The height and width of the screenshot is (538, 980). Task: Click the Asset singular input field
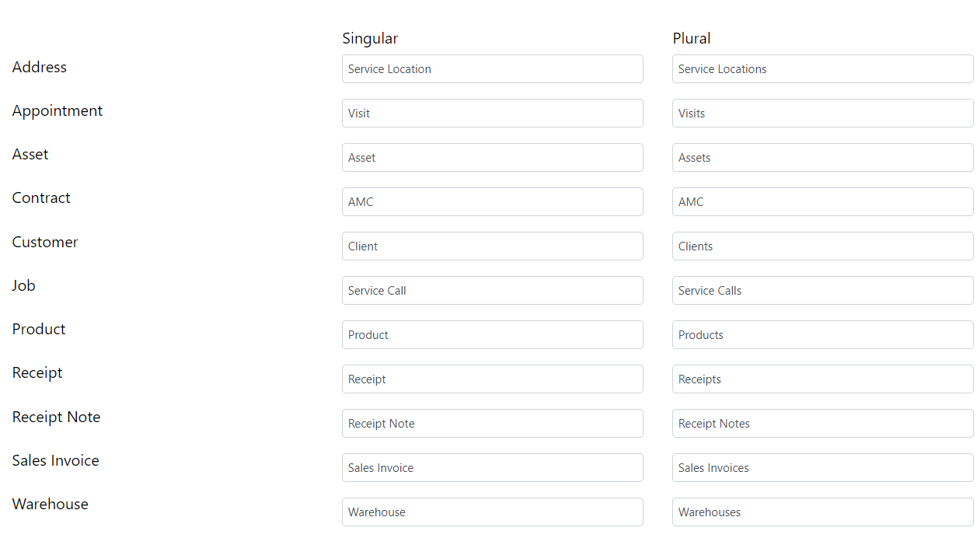[492, 158]
